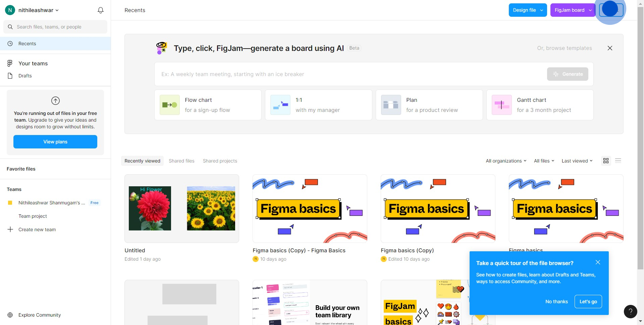Select the Plan for a product review card
Screen dimensions: 644x325
429,105
